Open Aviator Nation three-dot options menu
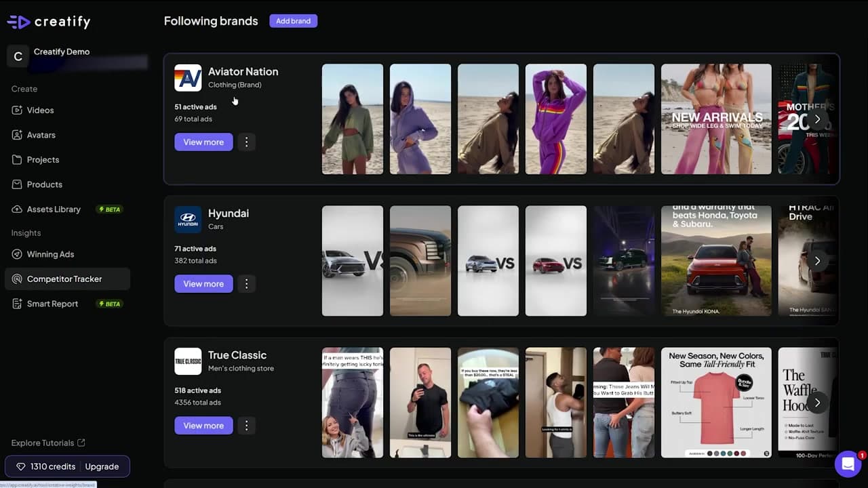868x488 pixels. (247, 142)
